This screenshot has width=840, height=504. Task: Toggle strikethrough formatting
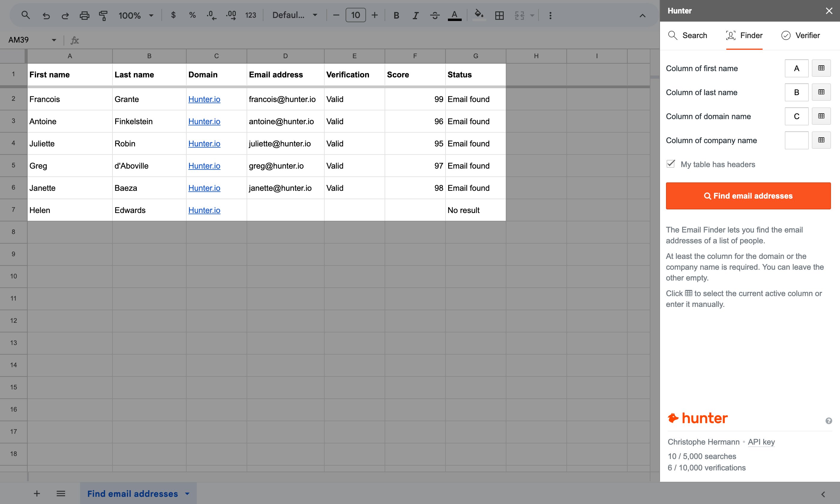[x=435, y=15]
